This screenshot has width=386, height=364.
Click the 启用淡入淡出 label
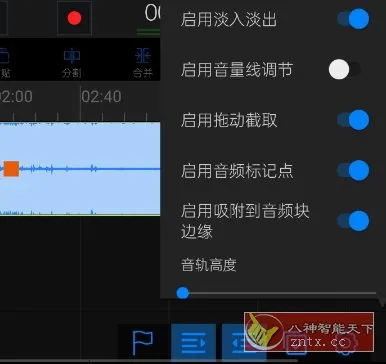pyautogui.click(x=229, y=19)
